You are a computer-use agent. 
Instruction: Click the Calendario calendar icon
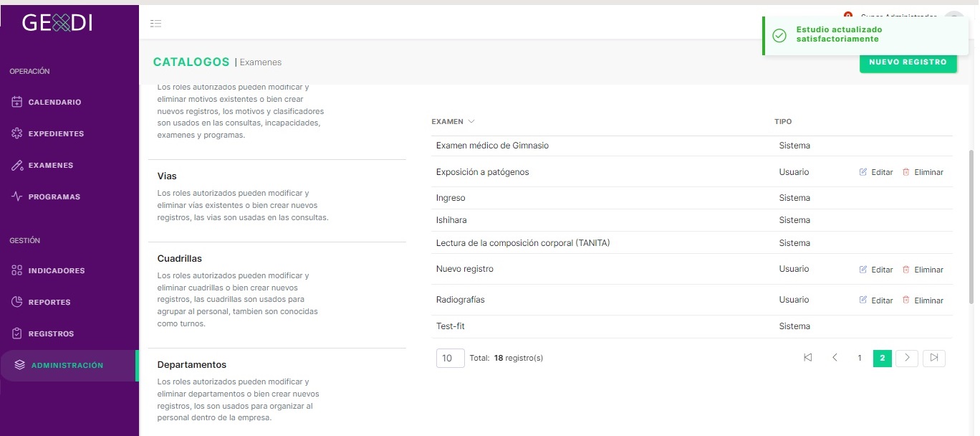pyautogui.click(x=18, y=102)
